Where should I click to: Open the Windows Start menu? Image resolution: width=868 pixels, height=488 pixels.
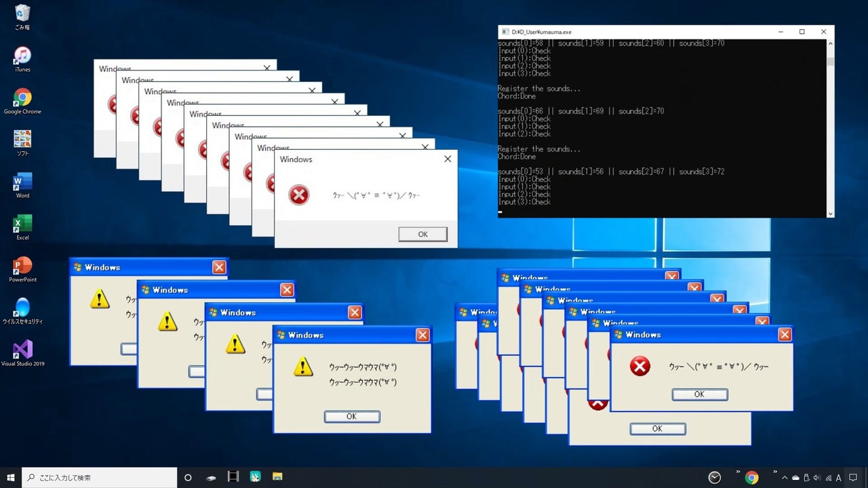(x=11, y=478)
